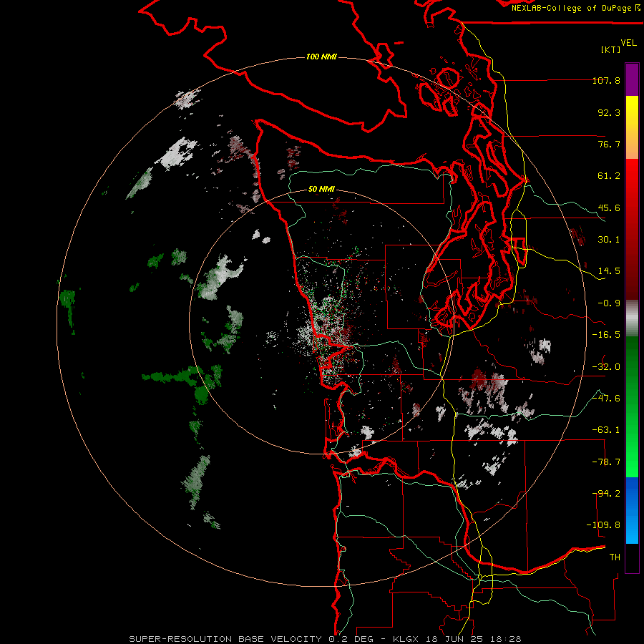Click the purple segment of velocity color bar
This screenshot has width=644, height=644.
(632, 79)
